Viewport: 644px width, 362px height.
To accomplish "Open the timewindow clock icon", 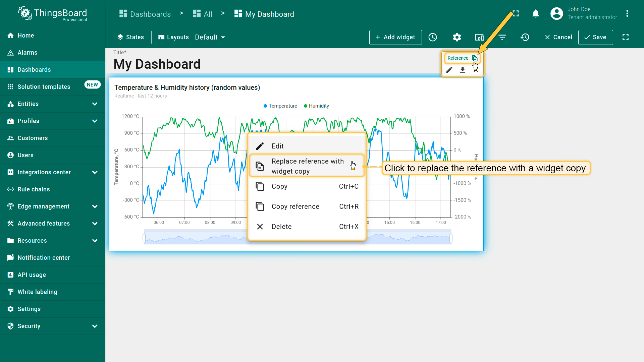I will click(x=433, y=37).
